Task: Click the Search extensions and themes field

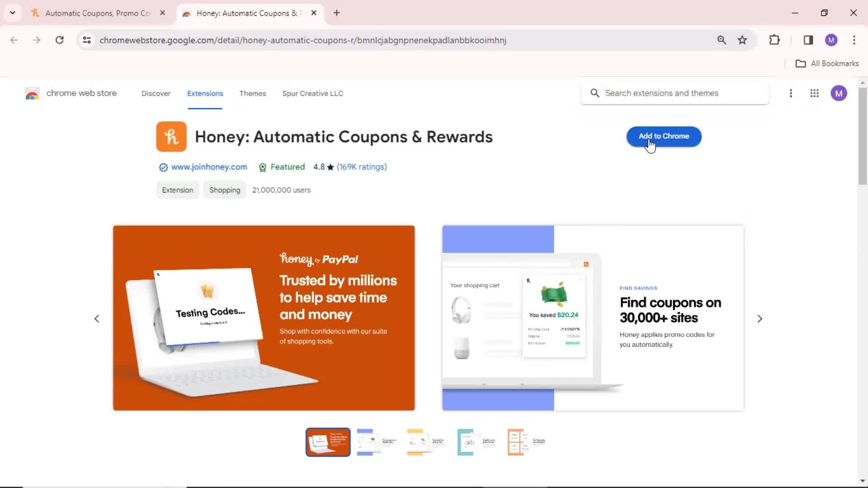Action: (675, 93)
